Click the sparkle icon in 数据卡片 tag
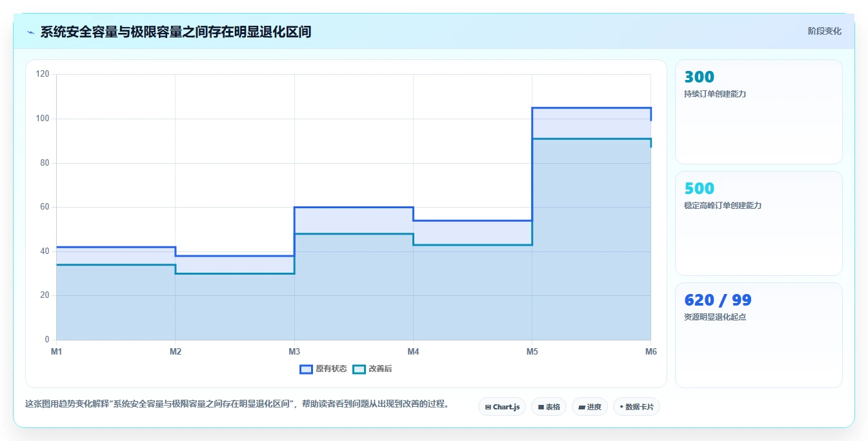The image size is (868, 441). 621,407
